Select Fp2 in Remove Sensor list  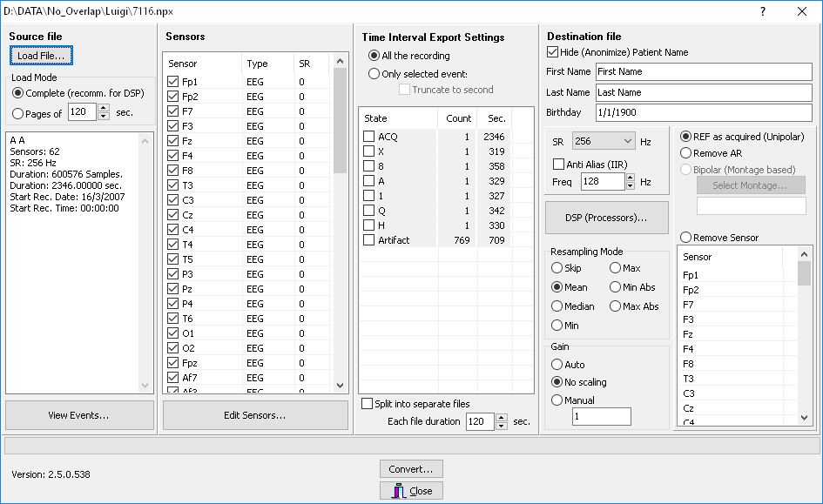[x=691, y=290]
